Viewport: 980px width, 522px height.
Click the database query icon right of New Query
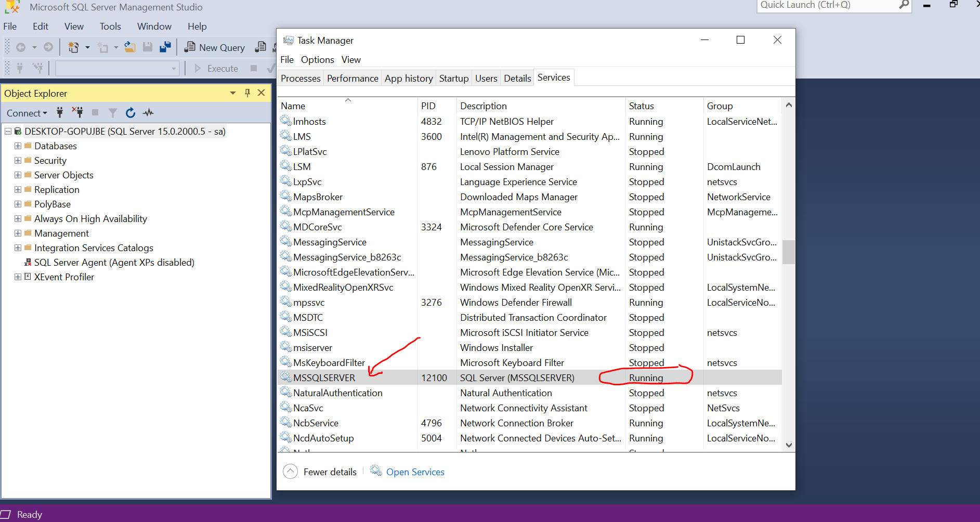[260, 47]
